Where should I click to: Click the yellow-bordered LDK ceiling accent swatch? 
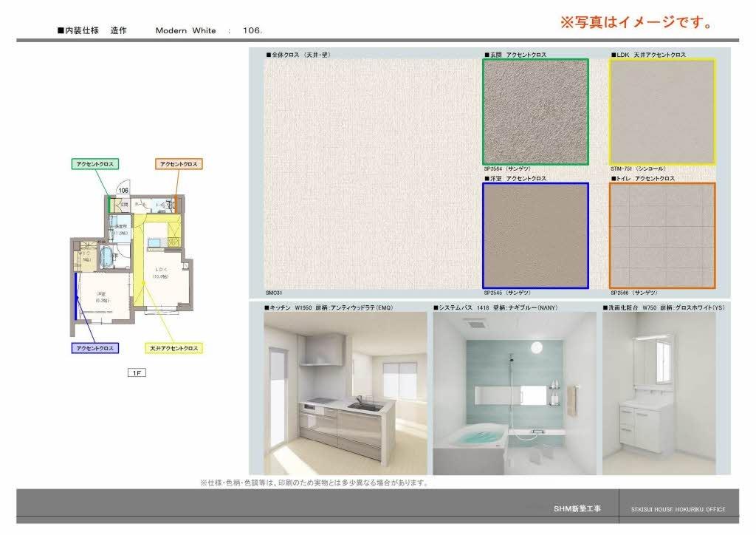(x=662, y=112)
